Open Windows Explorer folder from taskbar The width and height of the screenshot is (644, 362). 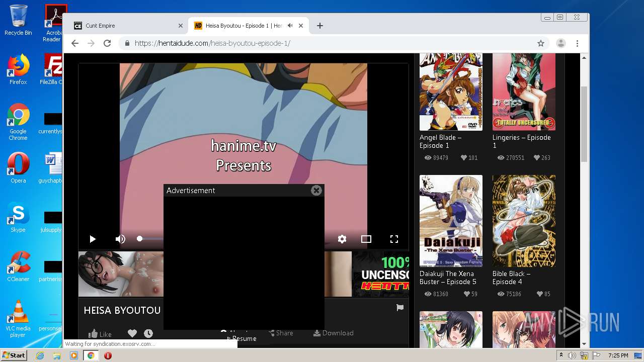[x=57, y=355]
